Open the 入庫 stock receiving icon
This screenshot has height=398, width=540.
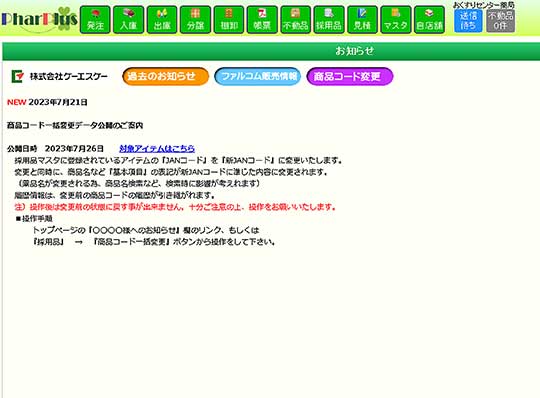[129, 20]
